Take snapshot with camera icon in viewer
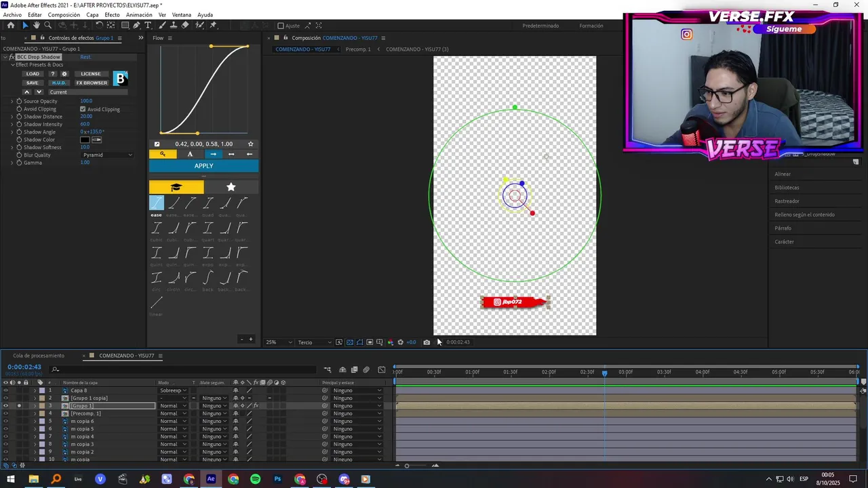 (427, 342)
